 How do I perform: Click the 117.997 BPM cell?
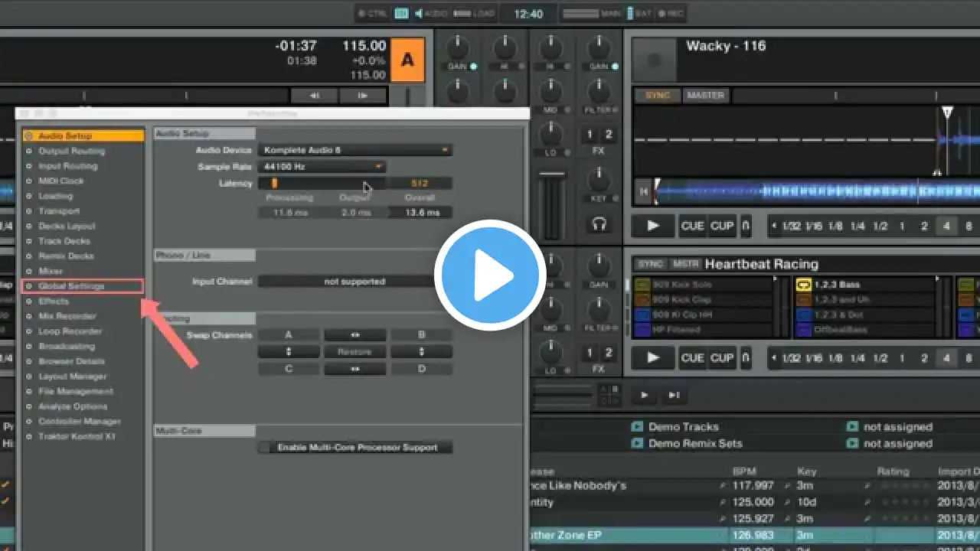[x=753, y=486]
